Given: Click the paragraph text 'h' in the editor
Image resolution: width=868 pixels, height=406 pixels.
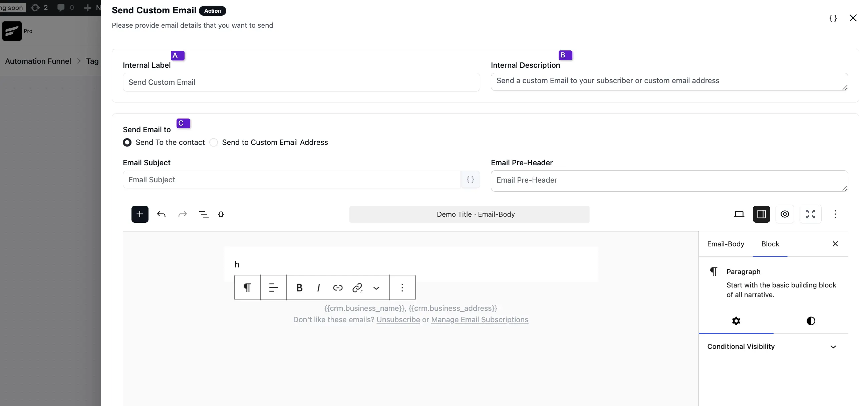Looking at the screenshot, I should pyautogui.click(x=237, y=264).
